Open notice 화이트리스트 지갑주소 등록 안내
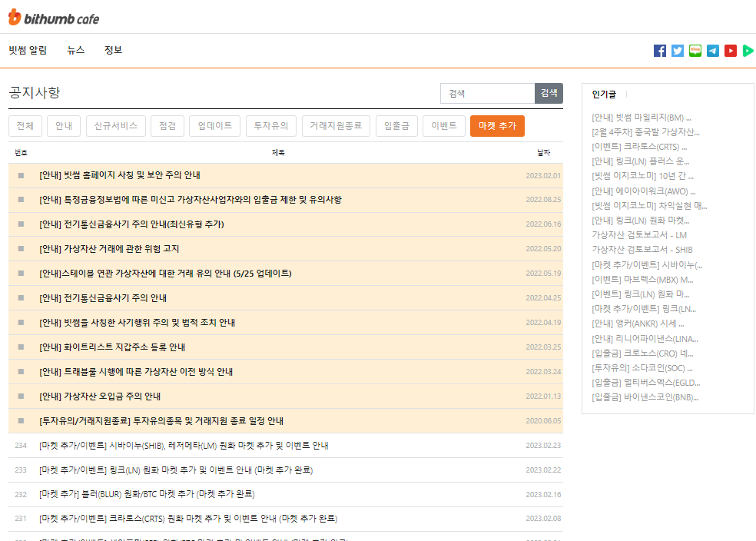This screenshot has width=756, height=541. click(112, 347)
